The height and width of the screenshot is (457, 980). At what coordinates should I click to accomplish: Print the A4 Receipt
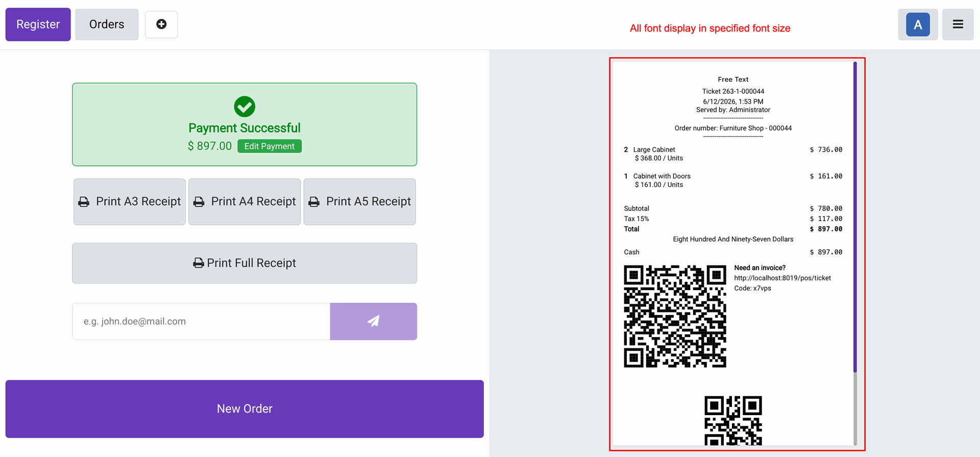244,202
